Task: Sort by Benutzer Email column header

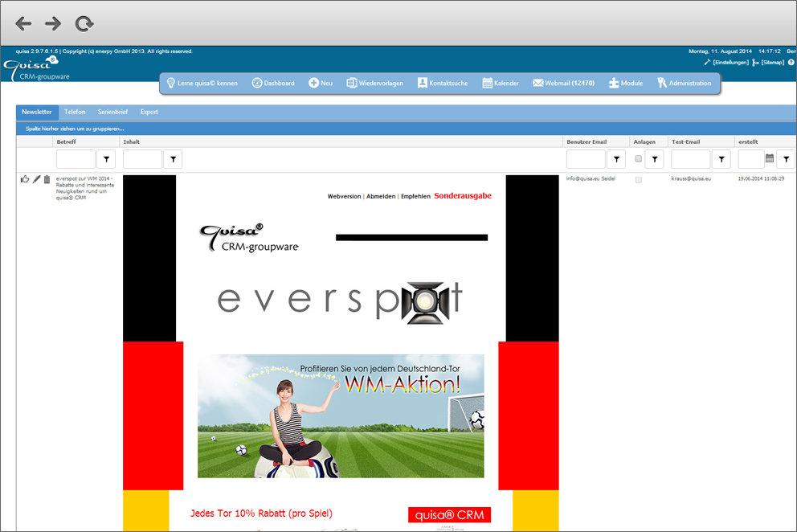Action: pos(587,142)
